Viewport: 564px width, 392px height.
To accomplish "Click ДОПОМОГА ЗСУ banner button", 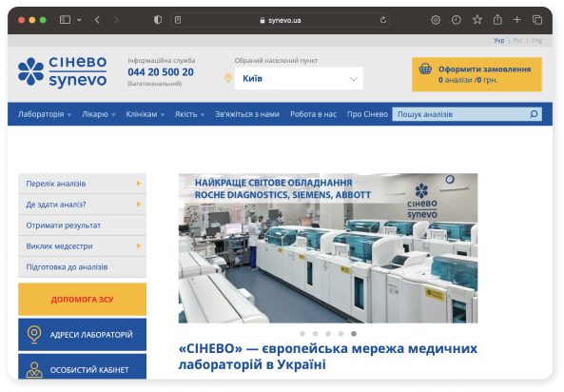I will [82, 300].
